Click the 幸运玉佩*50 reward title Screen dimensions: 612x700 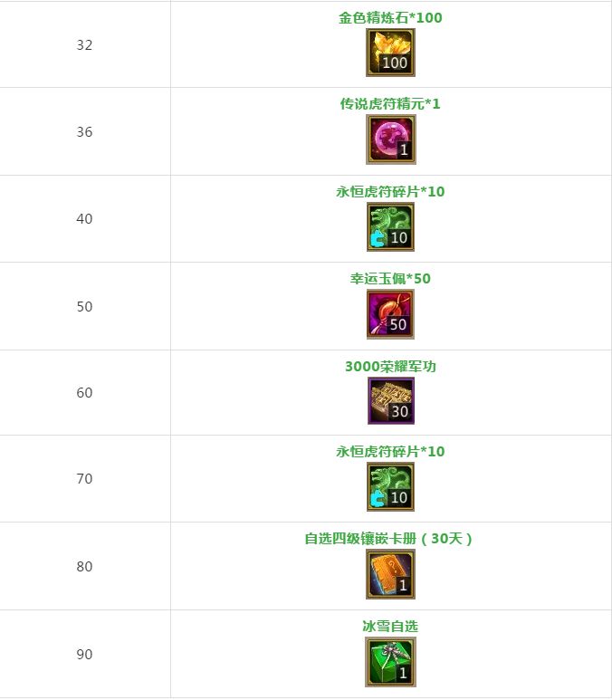click(x=390, y=279)
